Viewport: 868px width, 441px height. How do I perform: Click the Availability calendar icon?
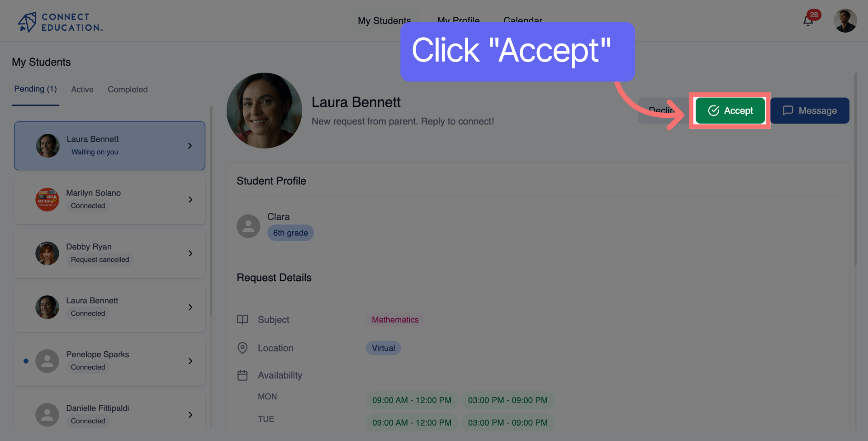[242, 375]
